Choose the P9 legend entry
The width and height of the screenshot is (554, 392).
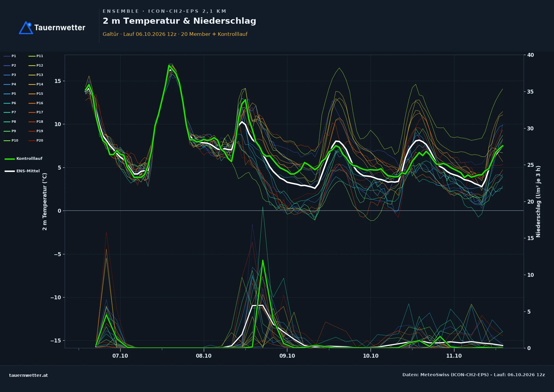coord(10,131)
